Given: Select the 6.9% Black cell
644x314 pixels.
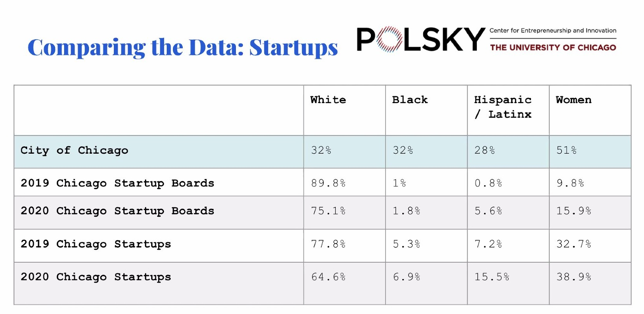Looking at the screenshot, I should pyautogui.click(x=406, y=277).
